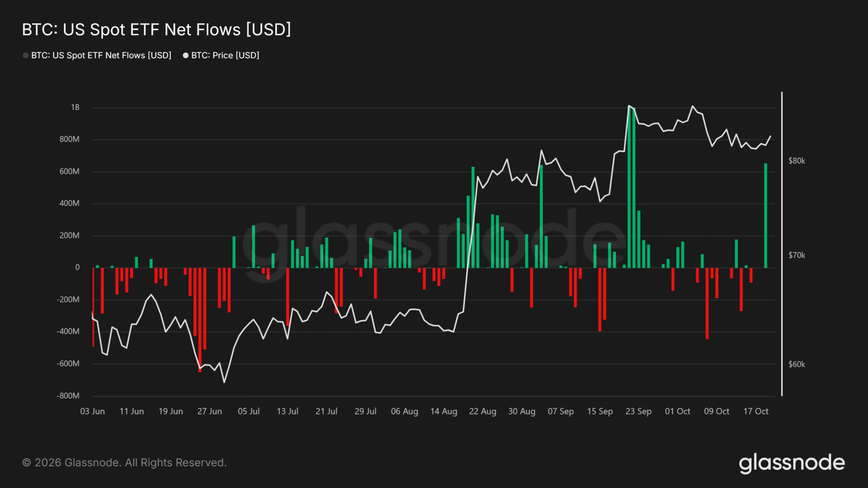Click the 29 Jul date label

pyautogui.click(x=366, y=411)
